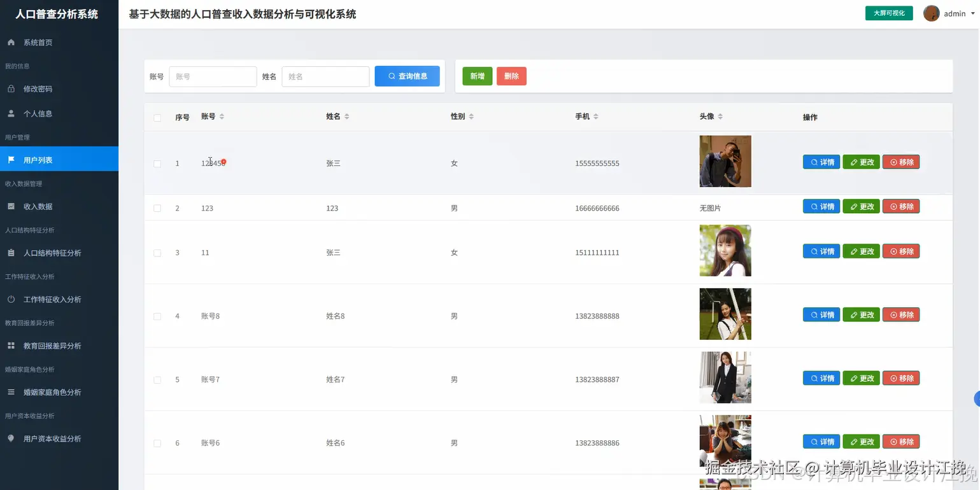Check the row 2 checkbox for account 123

tap(157, 208)
